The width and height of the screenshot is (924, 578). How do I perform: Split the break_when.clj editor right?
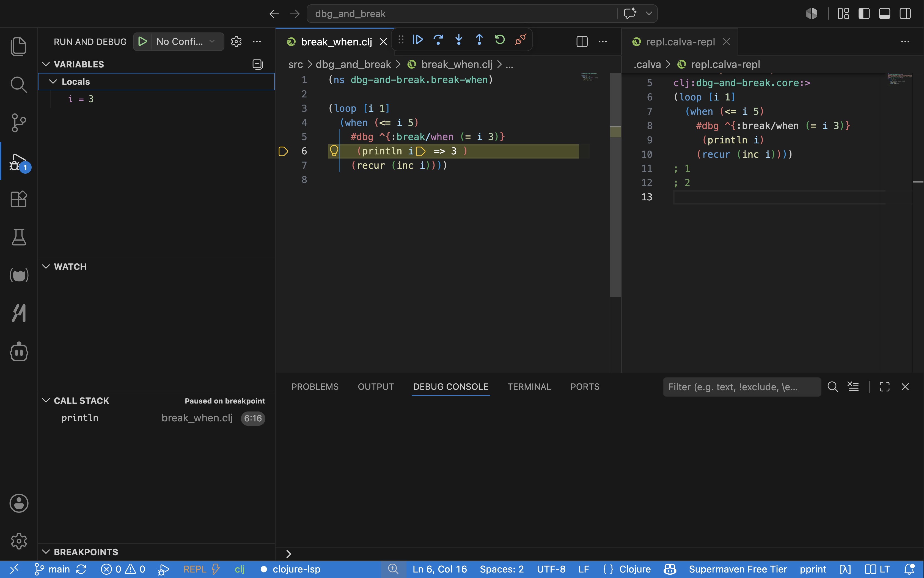pos(582,41)
